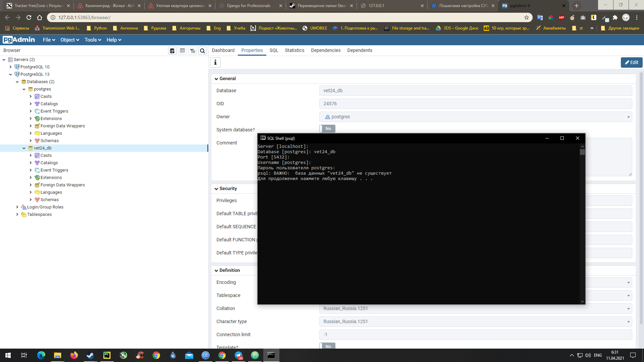Click the Database name field vet24_db
Screen dimensions: 644x362
[476, 91]
